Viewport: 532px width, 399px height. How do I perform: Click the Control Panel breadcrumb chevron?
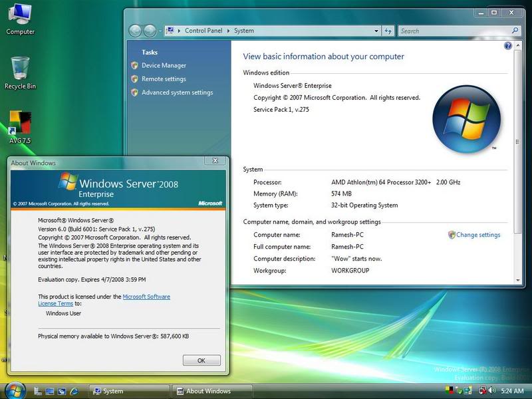[227, 31]
